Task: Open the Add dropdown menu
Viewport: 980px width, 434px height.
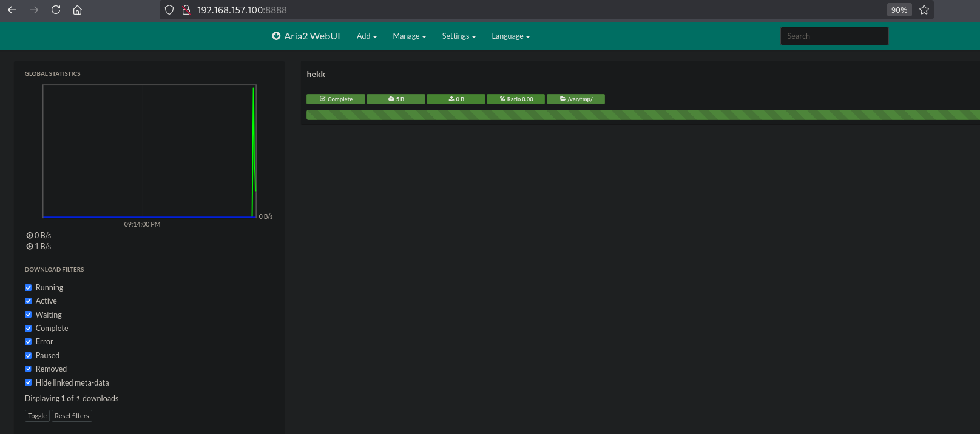Action: click(x=367, y=36)
